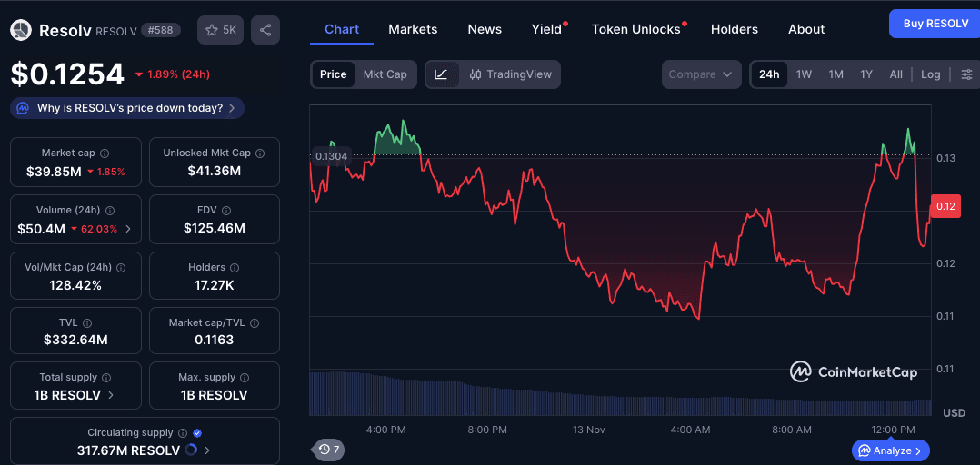The height and width of the screenshot is (465, 980).
Task: Click the #588 rank badge
Action: click(x=161, y=29)
